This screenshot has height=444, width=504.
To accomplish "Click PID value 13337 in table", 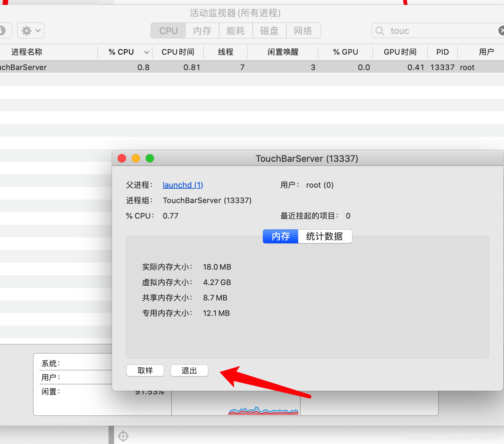I will pyautogui.click(x=442, y=67).
